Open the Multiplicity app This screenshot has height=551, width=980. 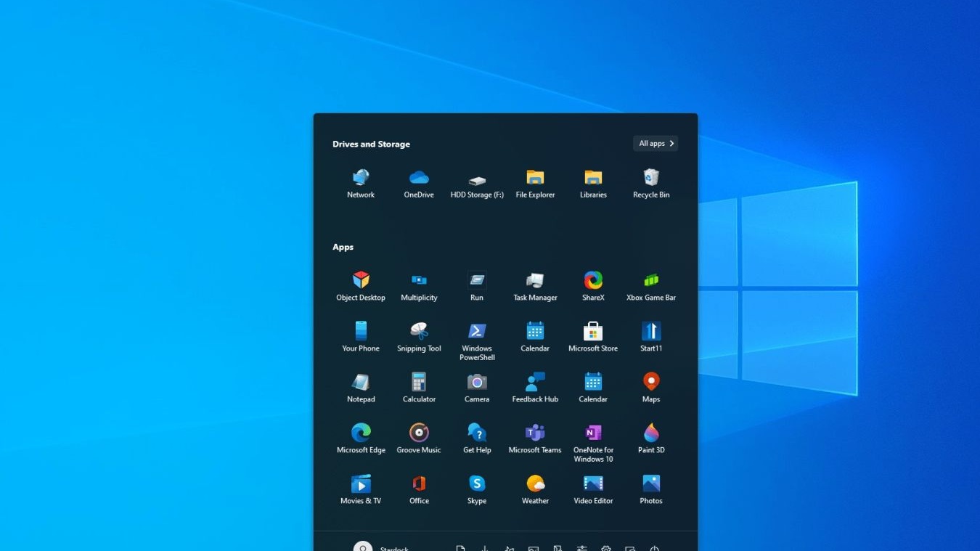(x=419, y=286)
